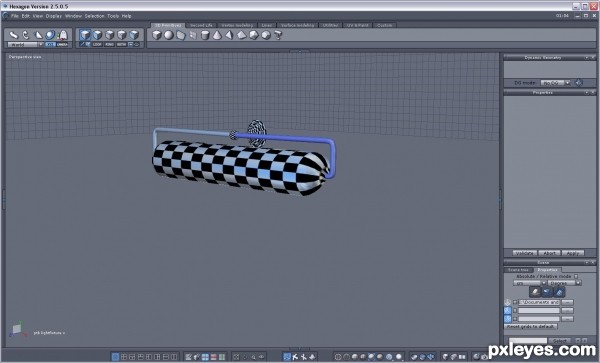600x363 pixels.
Task: Open the File menu
Action: (x=15, y=16)
